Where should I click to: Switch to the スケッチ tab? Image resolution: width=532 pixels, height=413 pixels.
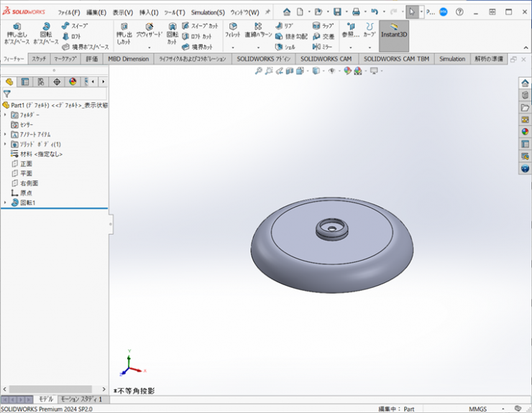pos(39,59)
